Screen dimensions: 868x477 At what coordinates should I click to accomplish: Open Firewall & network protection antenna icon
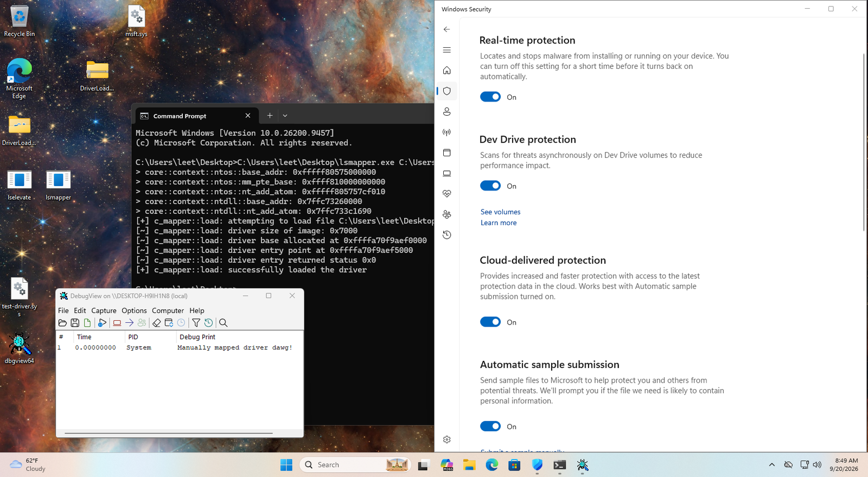click(447, 132)
